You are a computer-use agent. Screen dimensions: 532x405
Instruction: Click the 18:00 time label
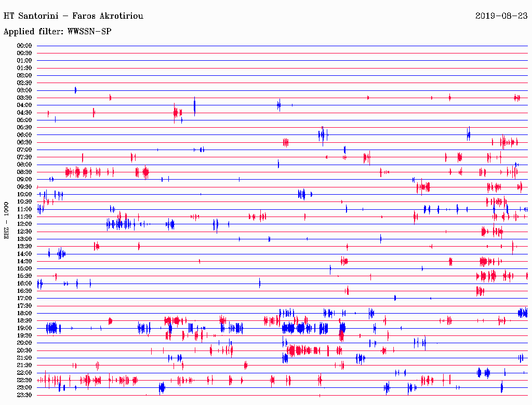tap(24, 314)
